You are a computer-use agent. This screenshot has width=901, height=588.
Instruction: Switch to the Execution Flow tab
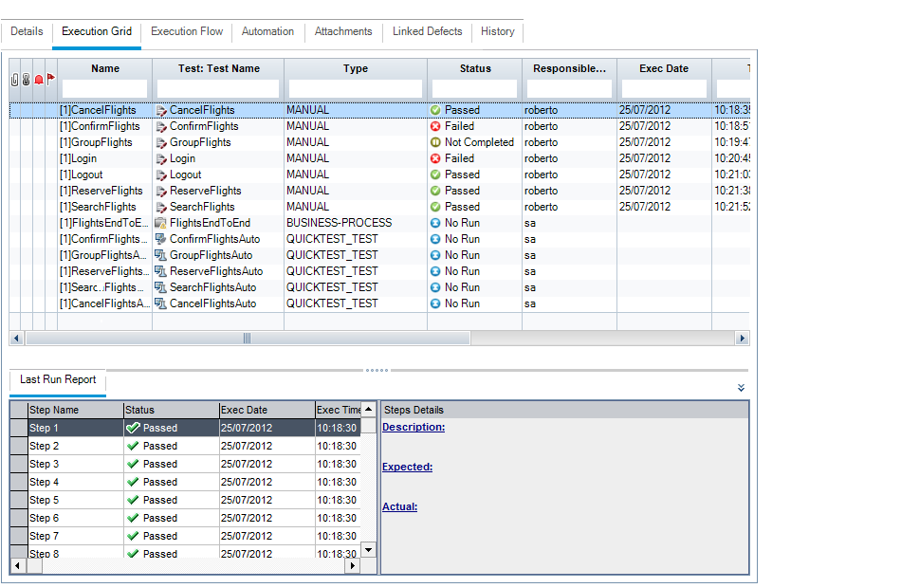pyautogui.click(x=187, y=31)
